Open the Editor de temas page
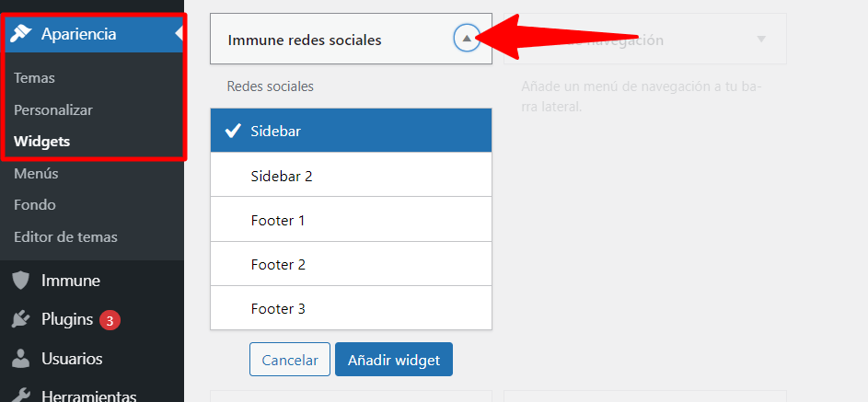 (65, 236)
